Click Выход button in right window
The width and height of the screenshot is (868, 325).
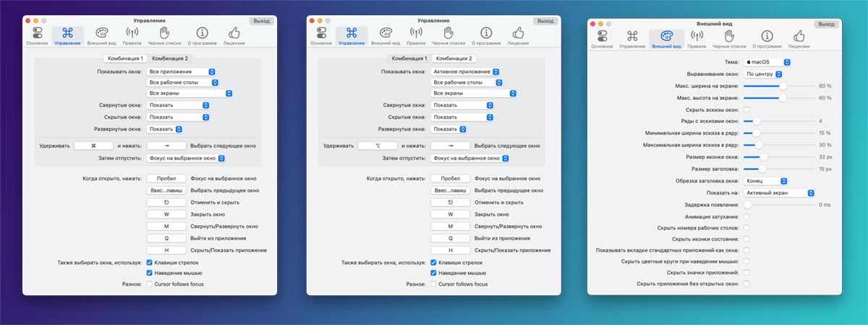pyautogui.click(x=825, y=24)
